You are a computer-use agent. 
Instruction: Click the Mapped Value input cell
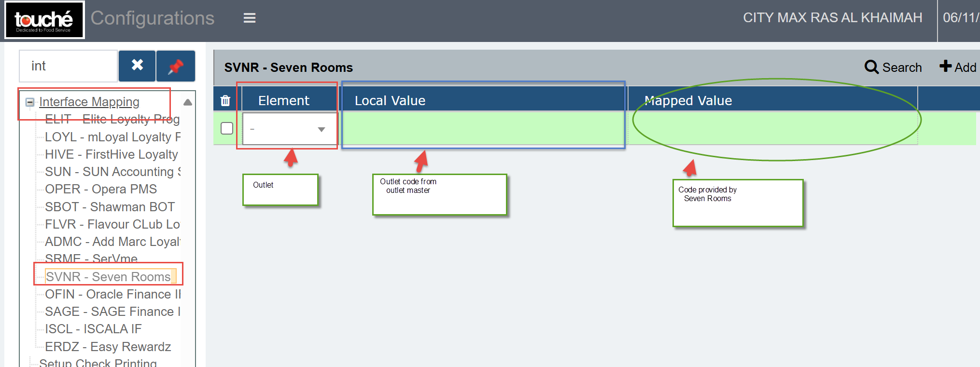click(772, 129)
